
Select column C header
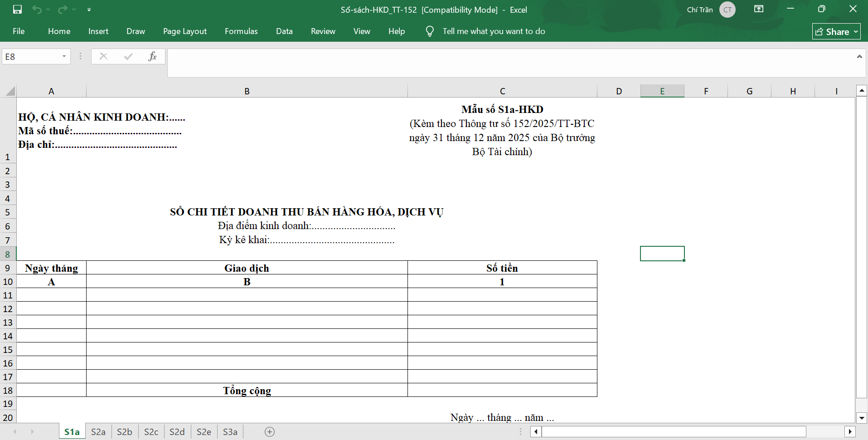pyautogui.click(x=502, y=91)
